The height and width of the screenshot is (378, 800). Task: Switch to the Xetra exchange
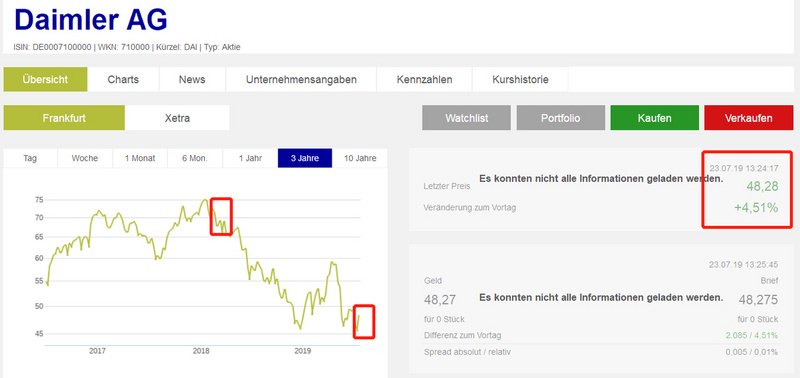click(x=177, y=118)
